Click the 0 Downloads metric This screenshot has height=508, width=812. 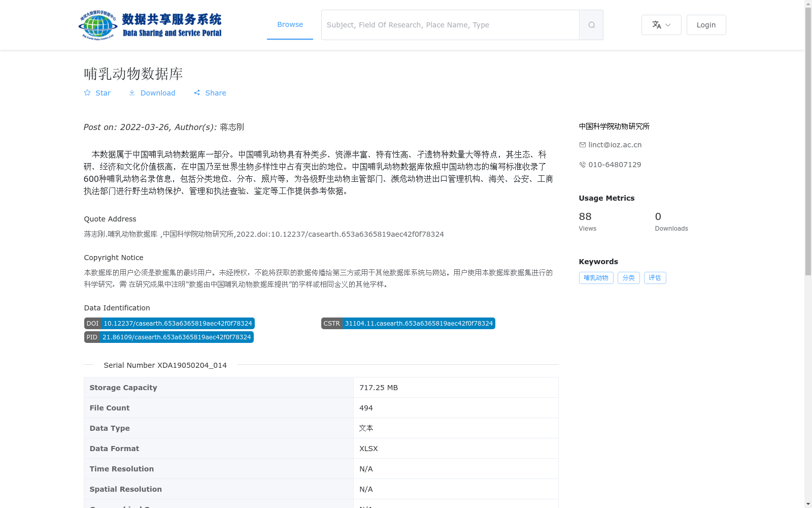(671, 221)
